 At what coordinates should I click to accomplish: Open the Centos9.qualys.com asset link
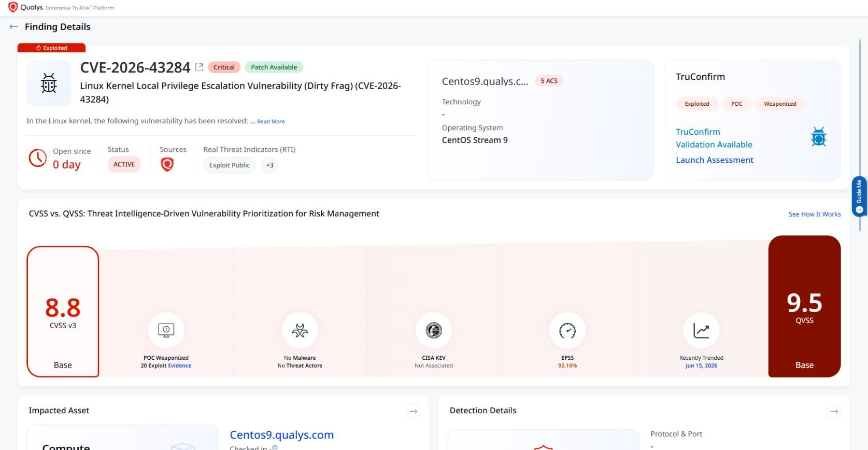(x=281, y=434)
